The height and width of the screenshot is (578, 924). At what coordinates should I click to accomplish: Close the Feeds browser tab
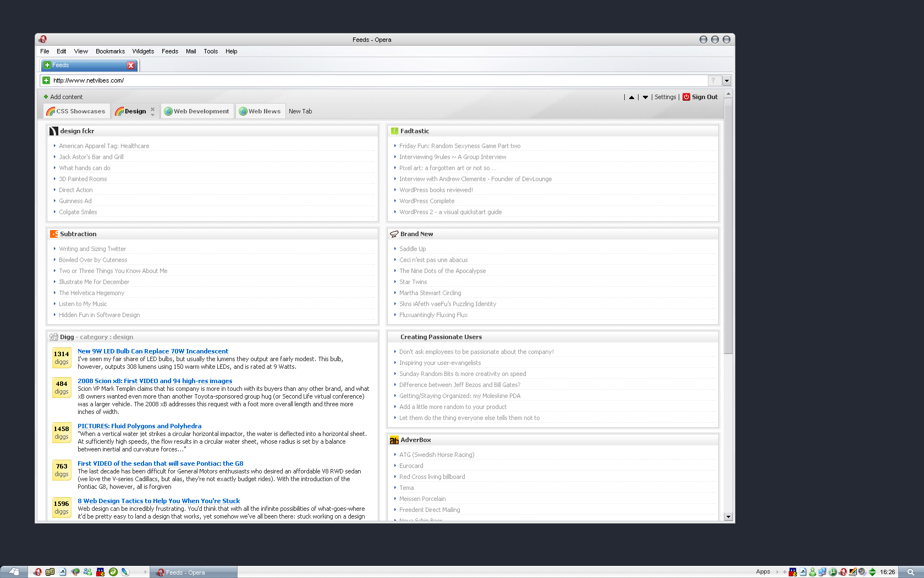[x=131, y=66]
